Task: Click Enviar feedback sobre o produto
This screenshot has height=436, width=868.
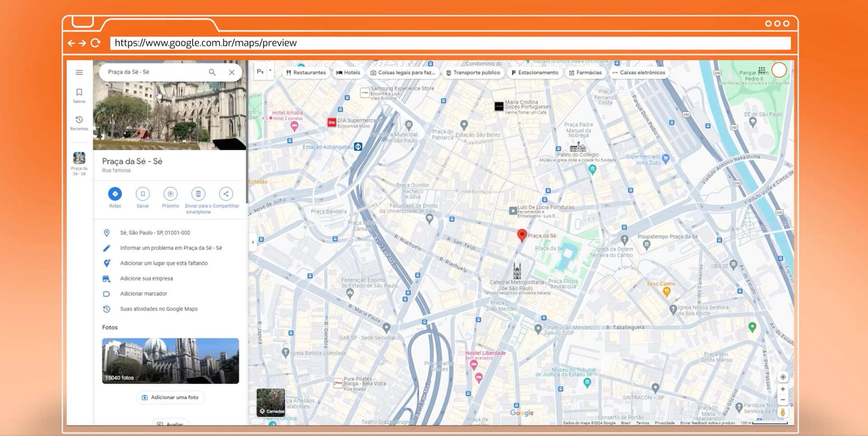Action: point(708,423)
